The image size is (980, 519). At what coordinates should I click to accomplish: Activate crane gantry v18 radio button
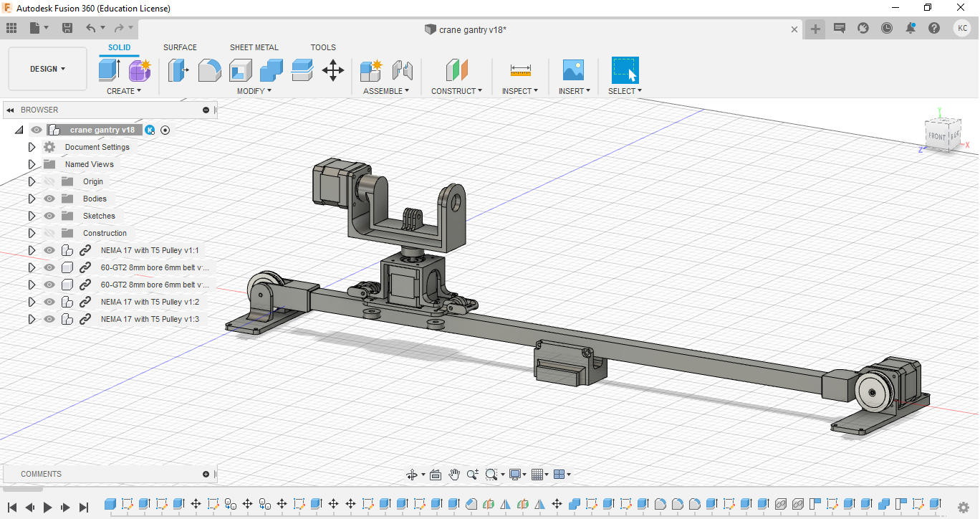tap(165, 130)
